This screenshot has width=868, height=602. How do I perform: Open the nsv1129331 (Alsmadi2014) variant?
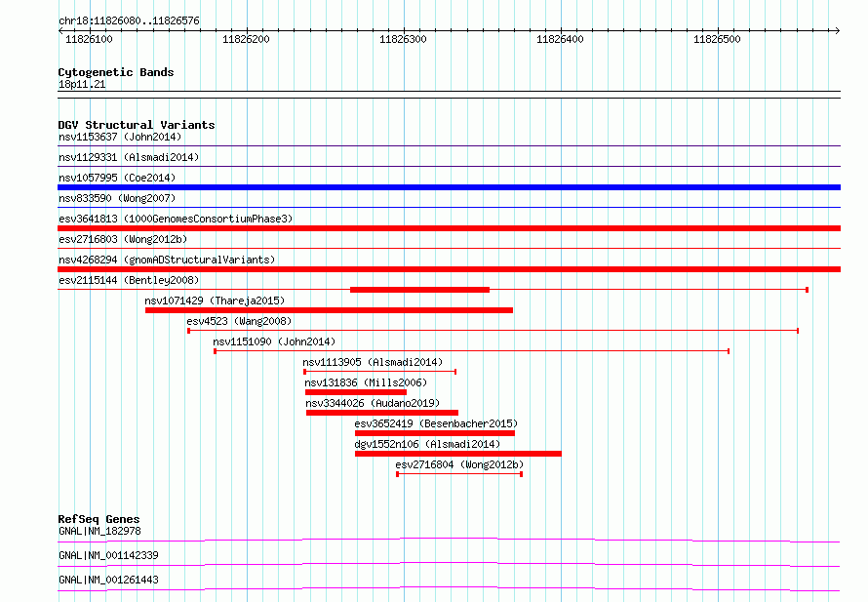point(129,157)
